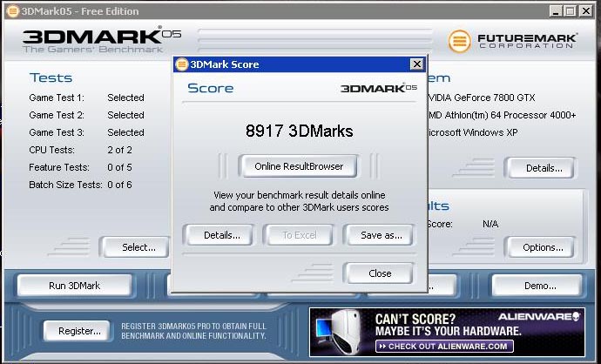601x364 pixels.
Task: Click the '2 of 2' CPU tests value
Action: 119,150
